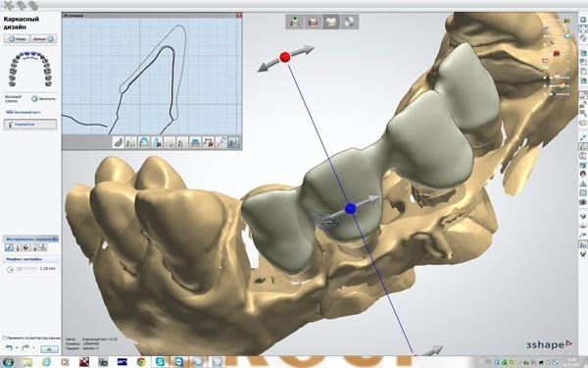
Task: Switch to the workflow step with the disc icon
Action: point(349,22)
